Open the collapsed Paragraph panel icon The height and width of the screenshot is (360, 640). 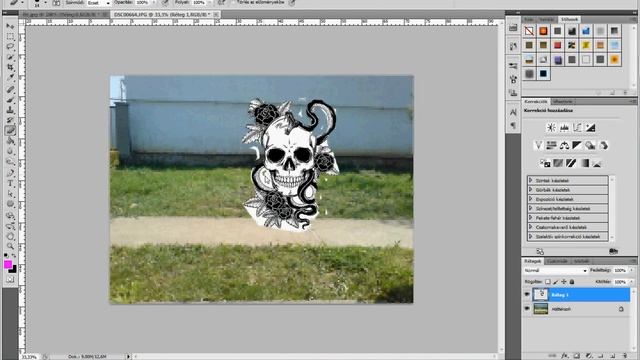coord(513,126)
